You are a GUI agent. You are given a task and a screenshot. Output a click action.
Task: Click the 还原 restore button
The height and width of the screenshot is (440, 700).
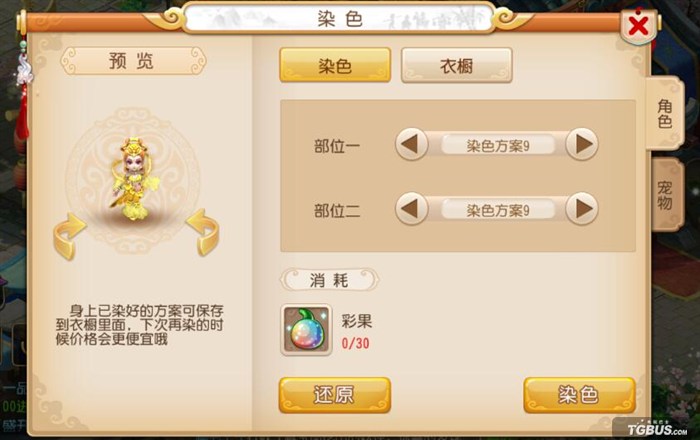coord(335,395)
